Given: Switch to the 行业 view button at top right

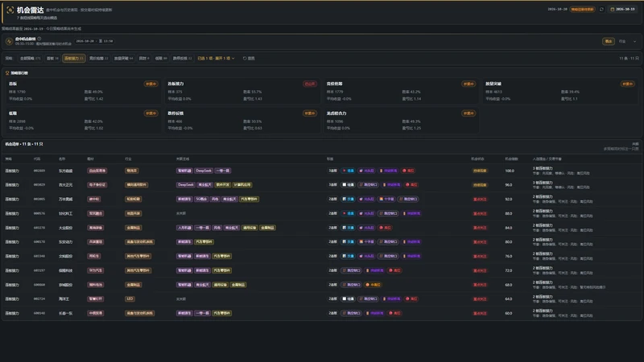Looking at the screenshot, I should click(622, 41).
